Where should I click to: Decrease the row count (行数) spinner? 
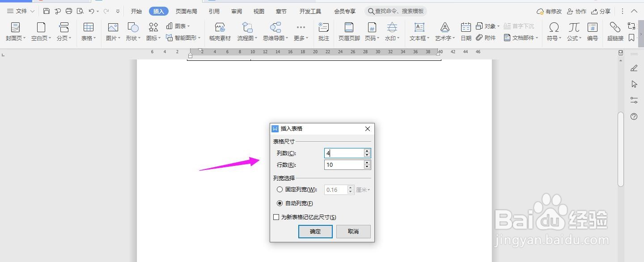(367, 167)
